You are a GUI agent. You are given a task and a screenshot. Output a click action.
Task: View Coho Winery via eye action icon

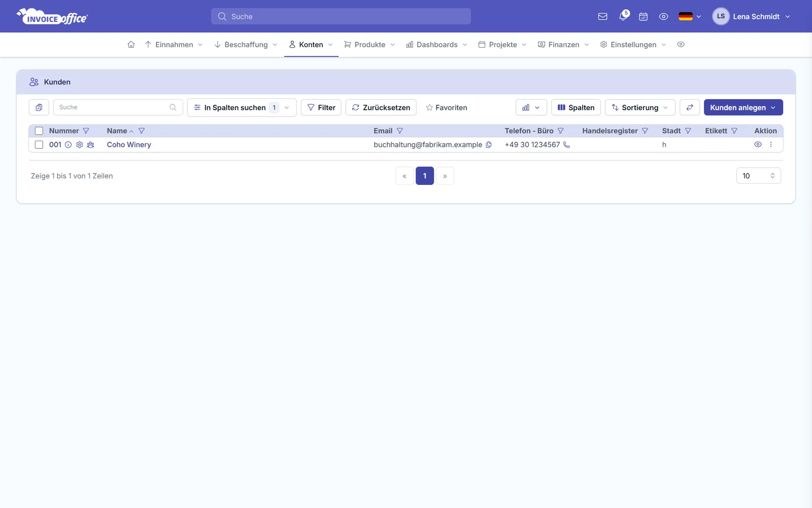[758, 144]
